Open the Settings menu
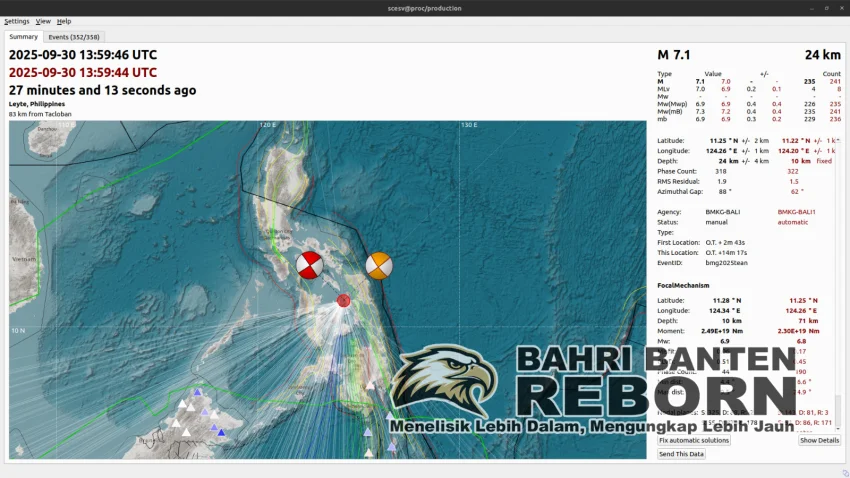 (17, 21)
